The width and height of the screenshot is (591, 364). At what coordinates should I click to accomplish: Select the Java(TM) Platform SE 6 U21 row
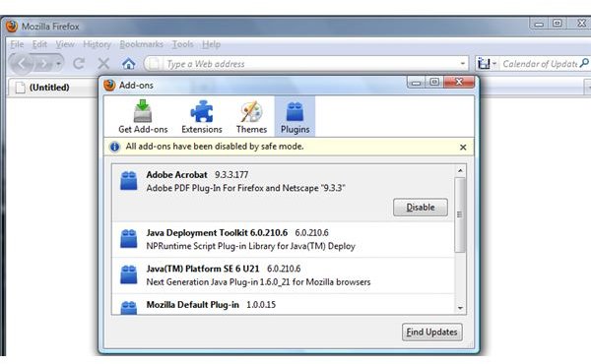(x=283, y=275)
